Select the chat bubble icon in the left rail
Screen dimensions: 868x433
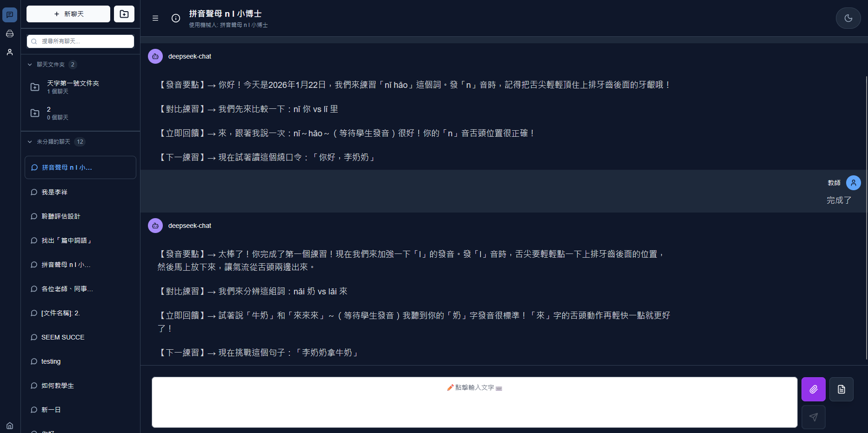coord(10,15)
